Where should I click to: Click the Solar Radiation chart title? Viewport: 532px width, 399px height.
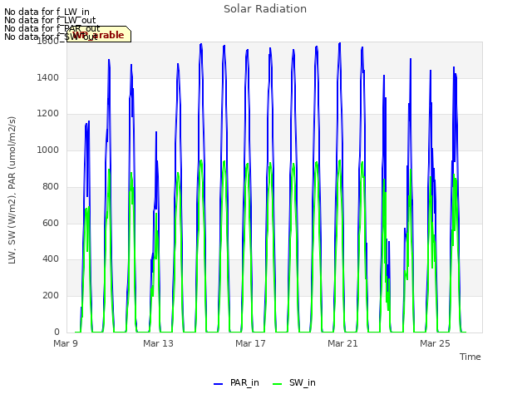pyautogui.click(x=265, y=9)
